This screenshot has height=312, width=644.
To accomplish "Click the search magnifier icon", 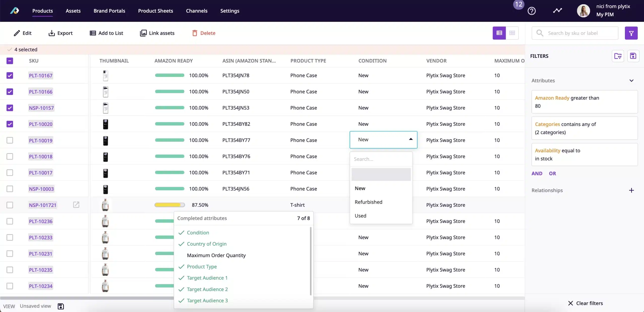I will click(x=540, y=33).
